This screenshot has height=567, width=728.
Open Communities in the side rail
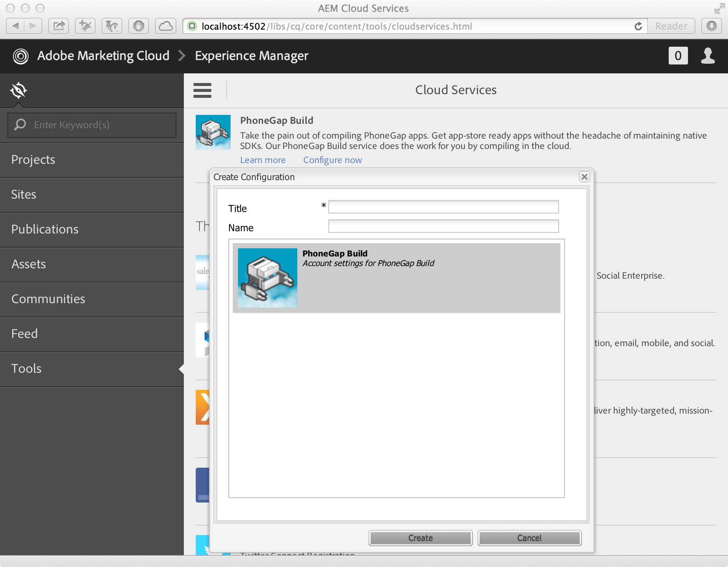(92, 299)
